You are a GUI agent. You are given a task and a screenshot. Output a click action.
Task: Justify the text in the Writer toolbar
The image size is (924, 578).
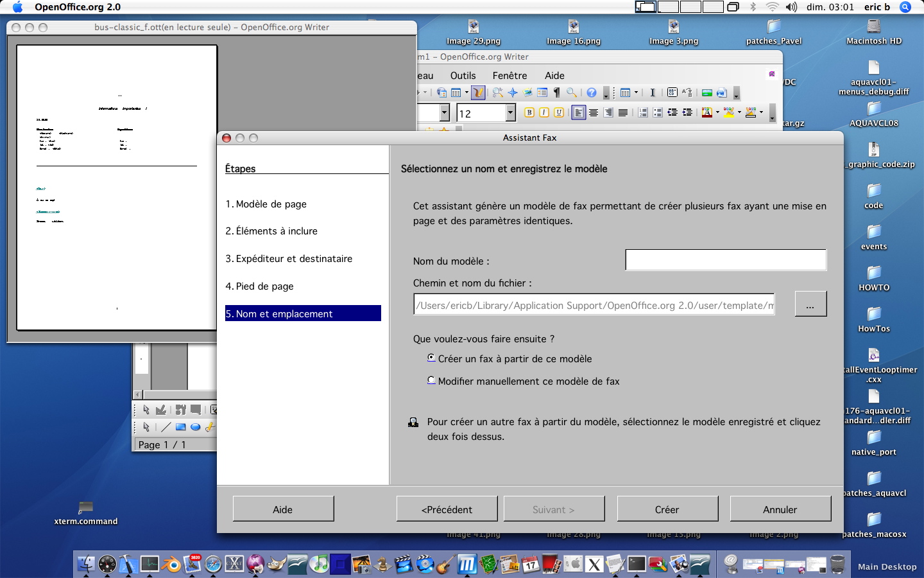click(623, 113)
